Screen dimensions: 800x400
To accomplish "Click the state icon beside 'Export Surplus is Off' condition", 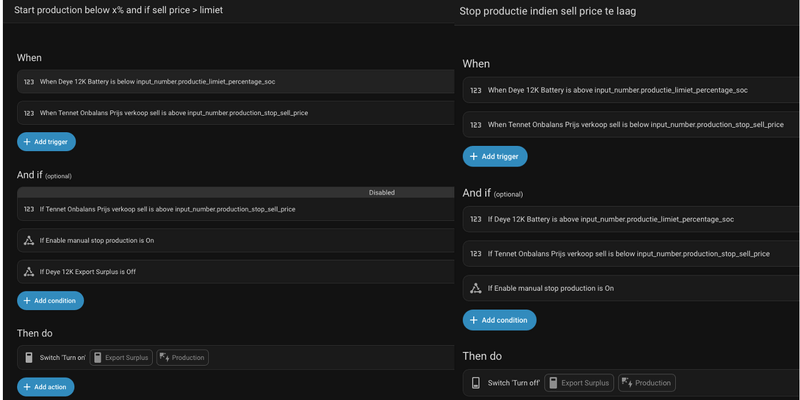I will (x=29, y=272).
